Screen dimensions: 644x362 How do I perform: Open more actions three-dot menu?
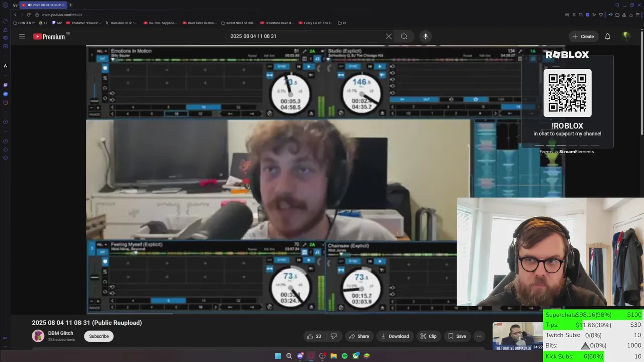coord(479,336)
